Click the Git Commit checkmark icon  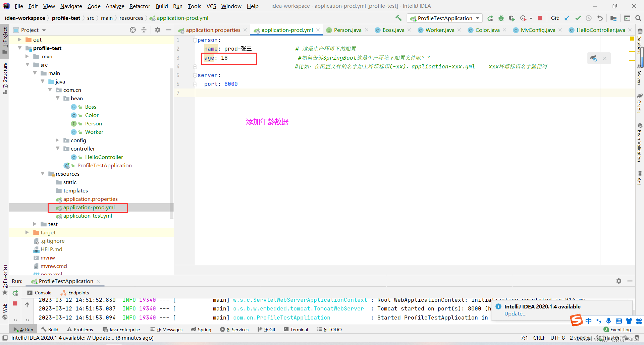(578, 18)
